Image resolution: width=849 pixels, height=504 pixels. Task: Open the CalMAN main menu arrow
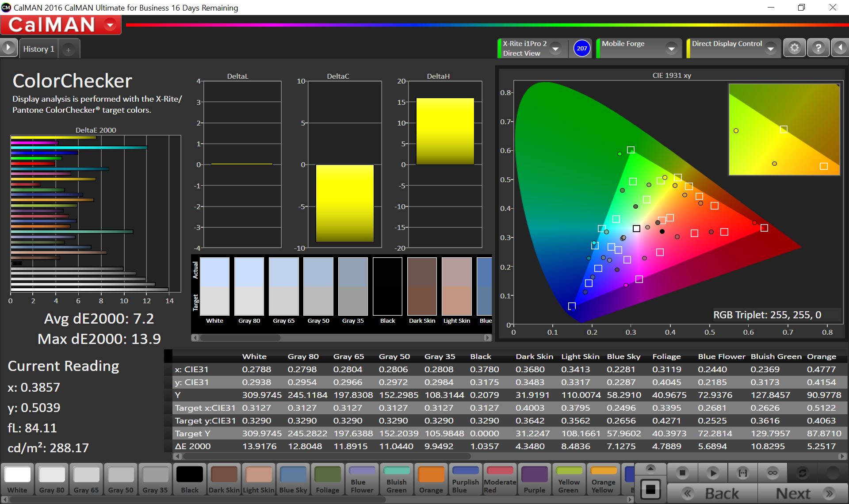(110, 25)
